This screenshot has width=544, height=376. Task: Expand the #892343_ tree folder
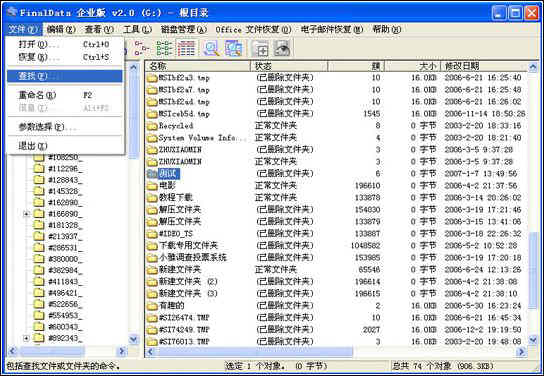(26, 338)
